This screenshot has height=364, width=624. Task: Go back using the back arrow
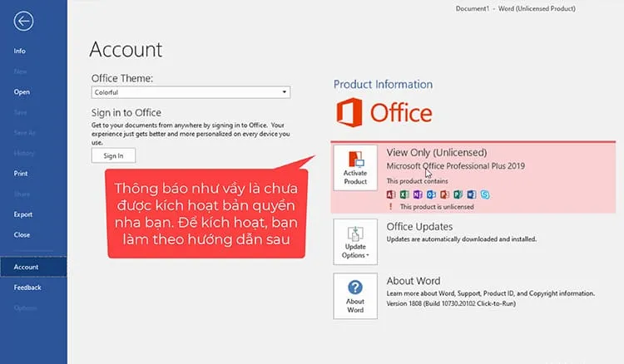pos(23,21)
